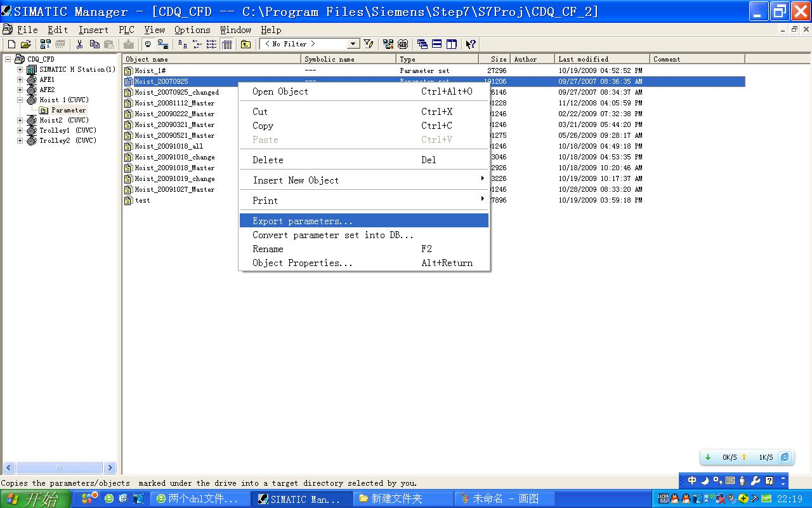The width and height of the screenshot is (812, 508).
Task: Click the Cascade windows toolbar icon
Action: click(422, 44)
